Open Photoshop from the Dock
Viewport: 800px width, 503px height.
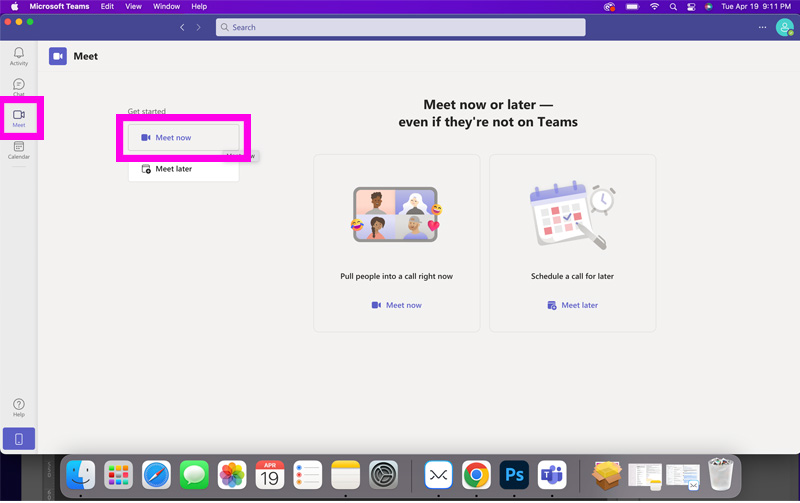(x=514, y=475)
